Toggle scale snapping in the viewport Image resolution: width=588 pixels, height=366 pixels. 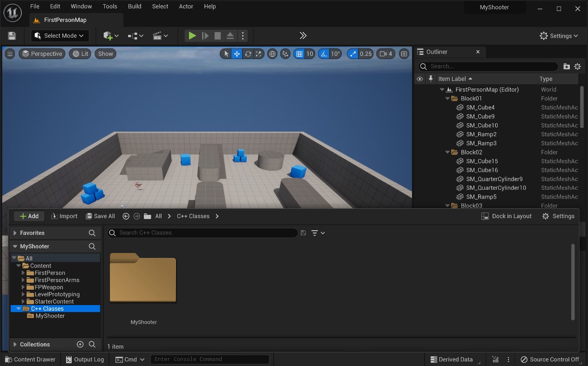coord(353,54)
